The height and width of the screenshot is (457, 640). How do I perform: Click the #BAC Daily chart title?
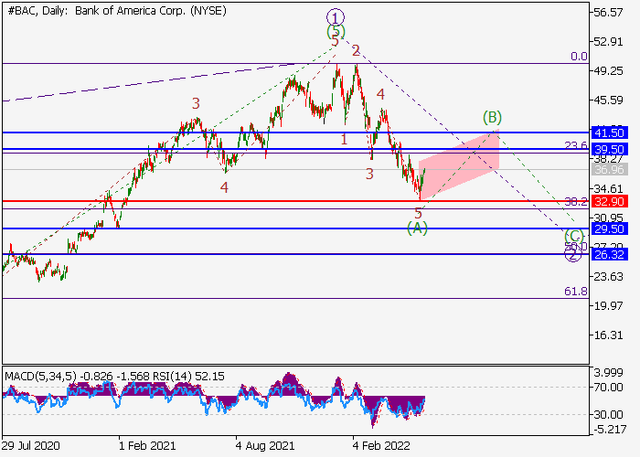pos(117,11)
